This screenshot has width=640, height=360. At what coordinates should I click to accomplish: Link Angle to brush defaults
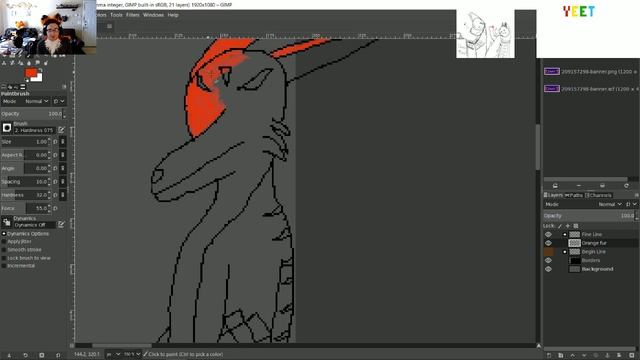(63, 168)
